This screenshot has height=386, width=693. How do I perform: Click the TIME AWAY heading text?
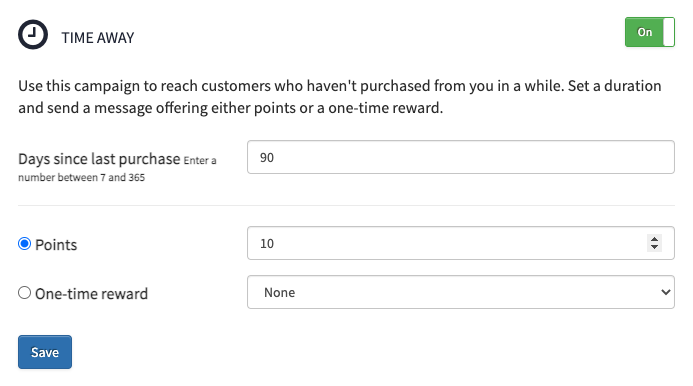click(x=98, y=38)
